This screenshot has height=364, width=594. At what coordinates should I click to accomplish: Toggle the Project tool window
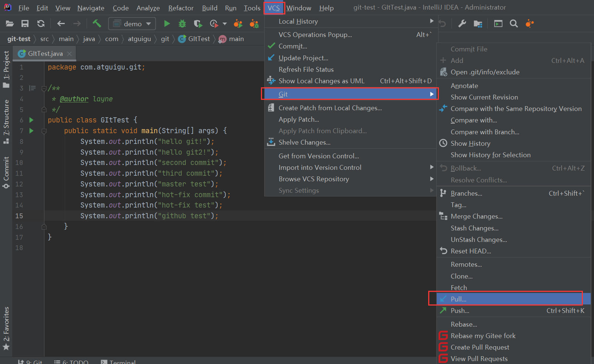coord(6,70)
